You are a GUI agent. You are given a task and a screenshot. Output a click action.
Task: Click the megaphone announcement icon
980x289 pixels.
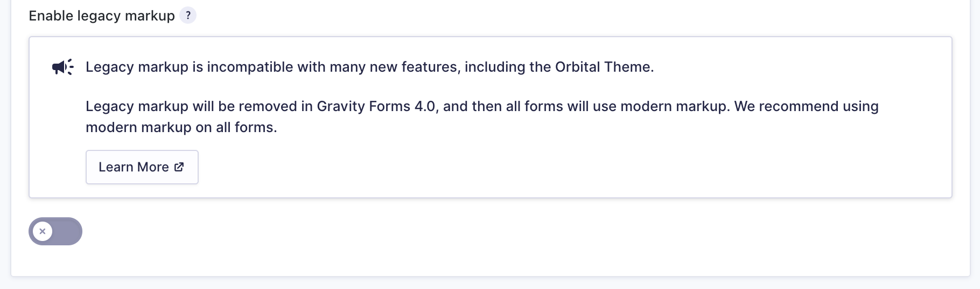pos(62,67)
